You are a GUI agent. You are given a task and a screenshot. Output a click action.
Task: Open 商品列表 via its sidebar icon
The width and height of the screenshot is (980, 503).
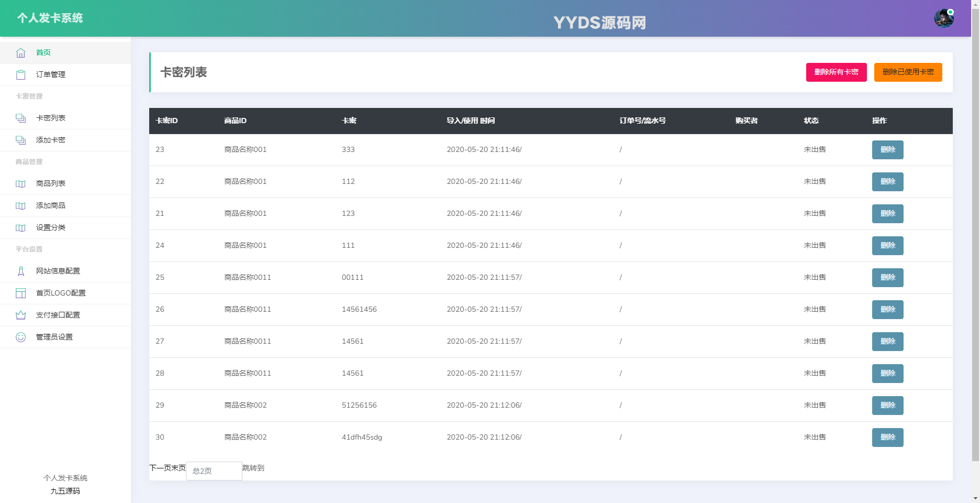click(20, 183)
